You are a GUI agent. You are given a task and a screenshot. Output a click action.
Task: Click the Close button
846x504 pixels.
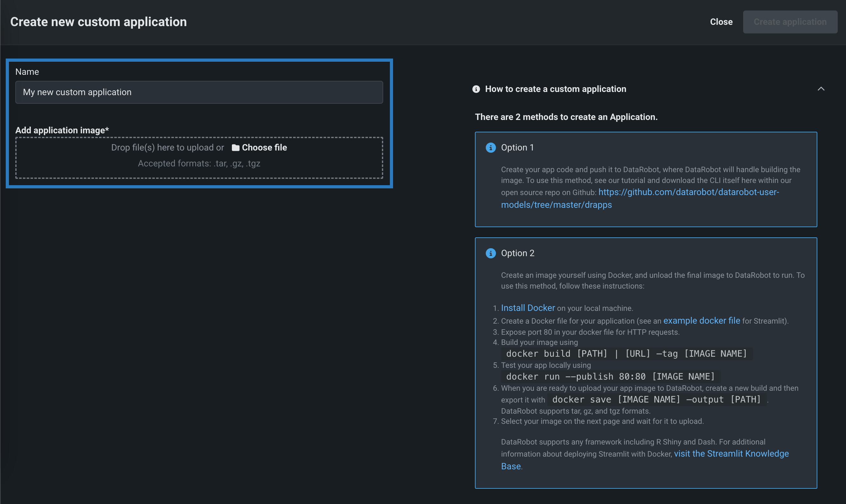tap(721, 22)
